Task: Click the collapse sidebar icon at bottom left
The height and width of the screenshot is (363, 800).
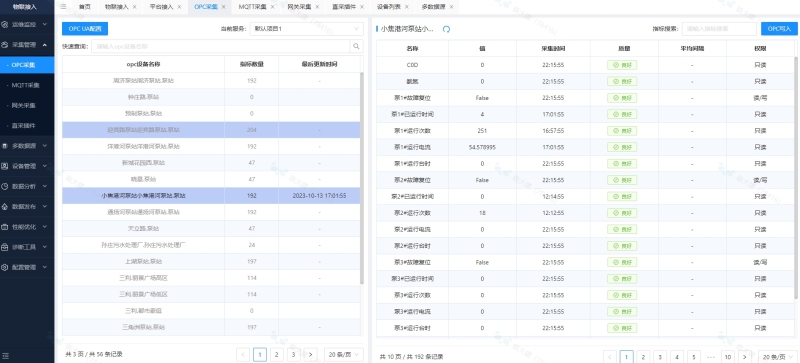Action: (x=5, y=355)
